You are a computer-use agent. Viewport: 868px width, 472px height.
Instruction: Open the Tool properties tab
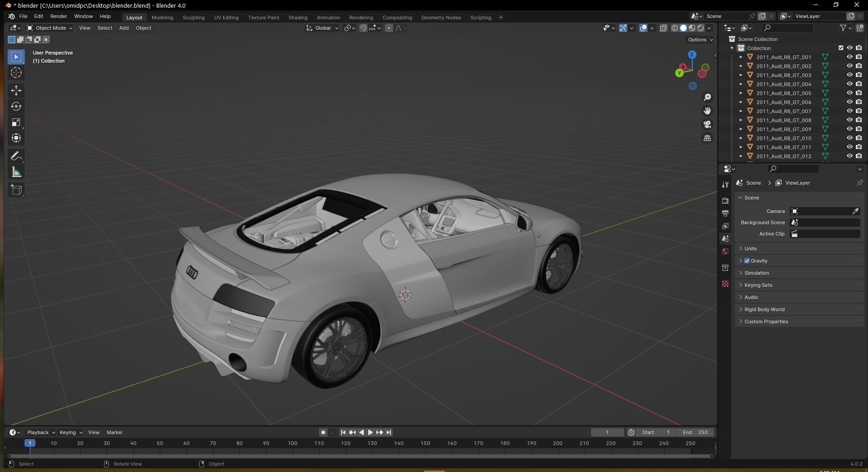725,185
